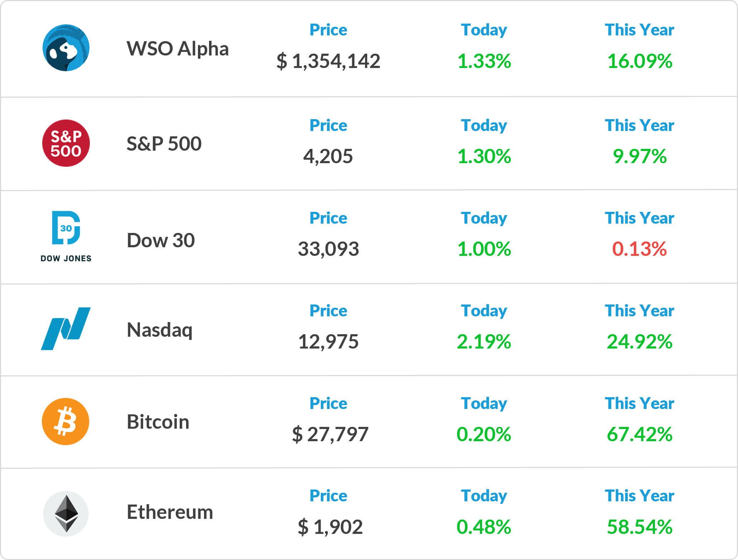Click the S&P 500 price 4,205
Screen dimensions: 738x560
(328, 157)
